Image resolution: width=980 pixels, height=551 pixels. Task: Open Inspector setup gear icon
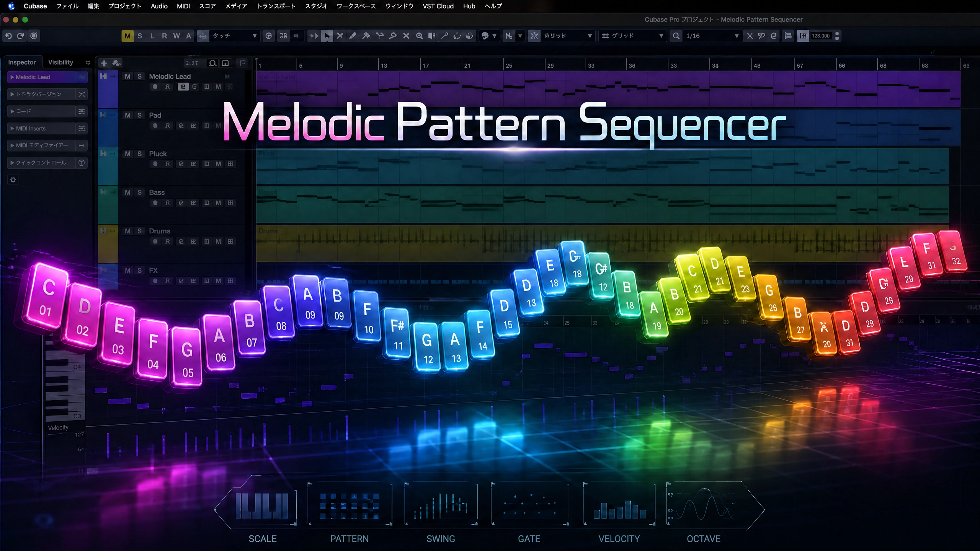click(x=13, y=180)
